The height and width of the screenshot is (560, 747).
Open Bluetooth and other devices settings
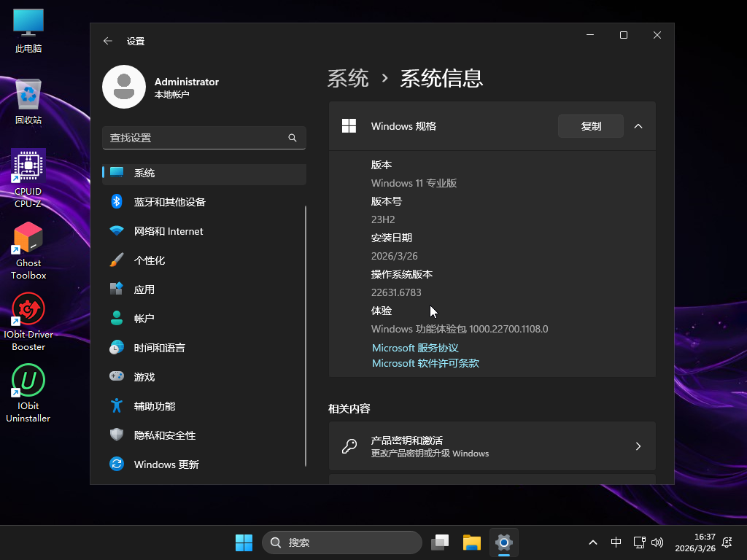point(169,202)
